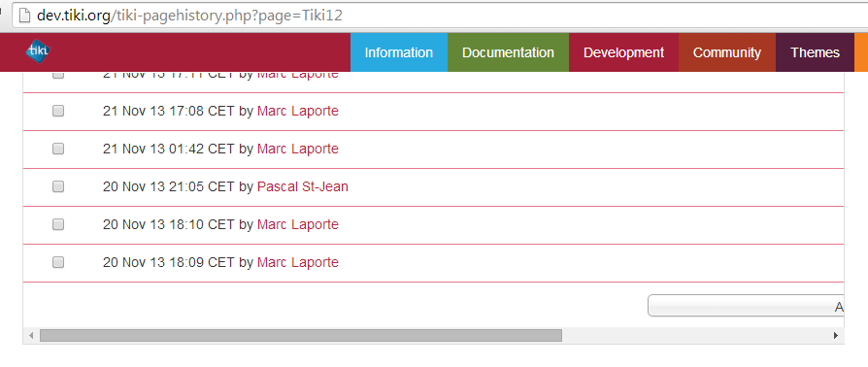Open Pascal St-Jean's user link
The height and width of the screenshot is (367, 868).
[x=303, y=187]
